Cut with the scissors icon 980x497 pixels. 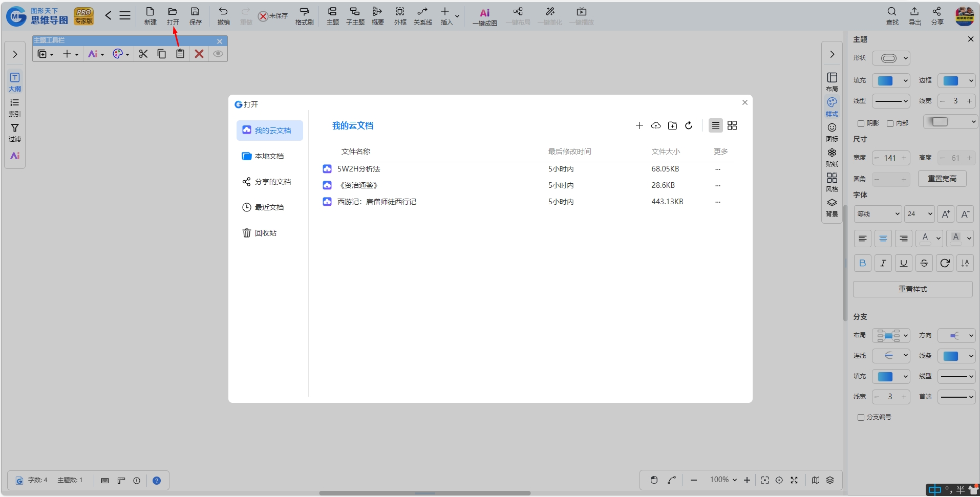[x=143, y=54]
